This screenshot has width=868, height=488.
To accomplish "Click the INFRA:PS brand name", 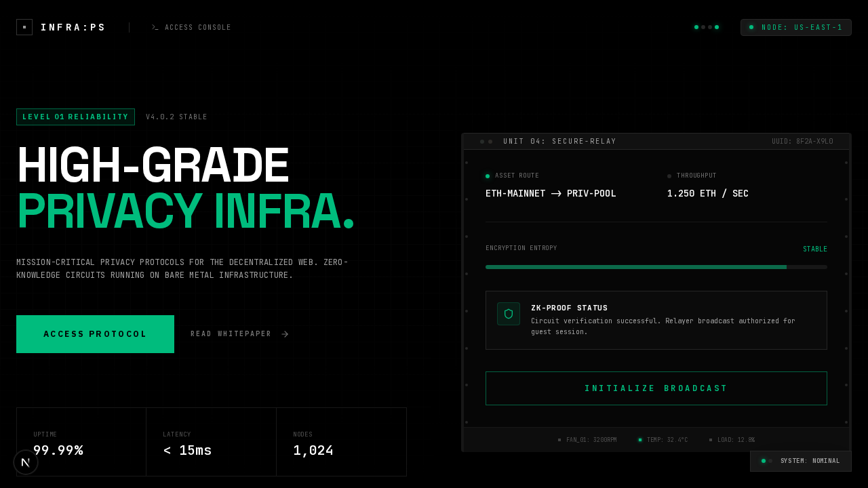I will pyautogui.click(x=73, y=28).
